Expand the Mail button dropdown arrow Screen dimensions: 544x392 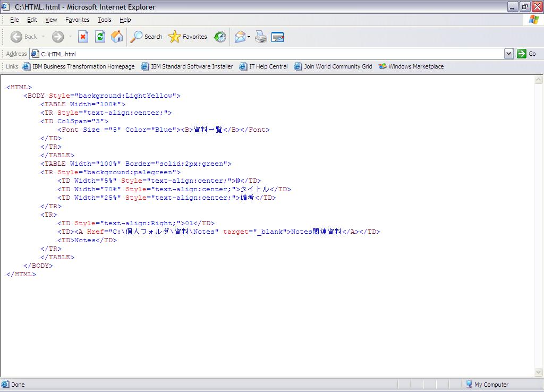pos(249,37)
